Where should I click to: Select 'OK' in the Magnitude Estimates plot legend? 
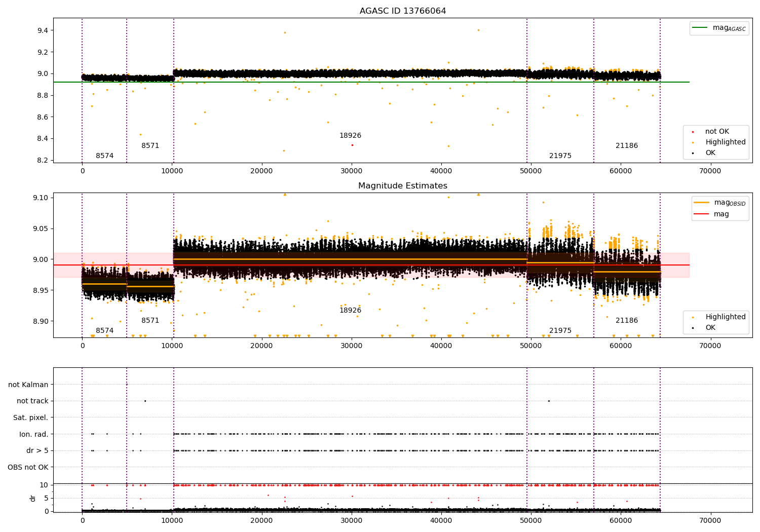704,328
